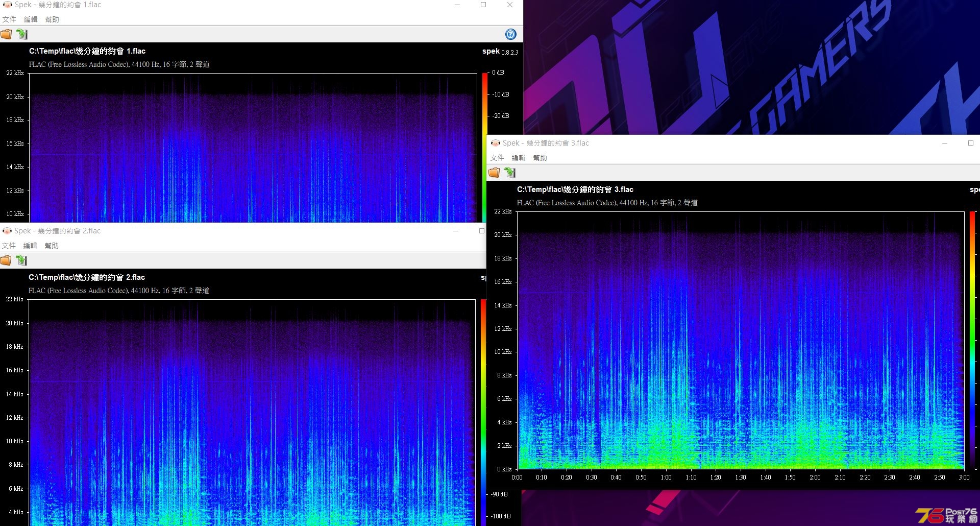Open the 編輯 menu in 1.flac window
The height and width of the screenshot is (526, 980).
pos(31,19)
